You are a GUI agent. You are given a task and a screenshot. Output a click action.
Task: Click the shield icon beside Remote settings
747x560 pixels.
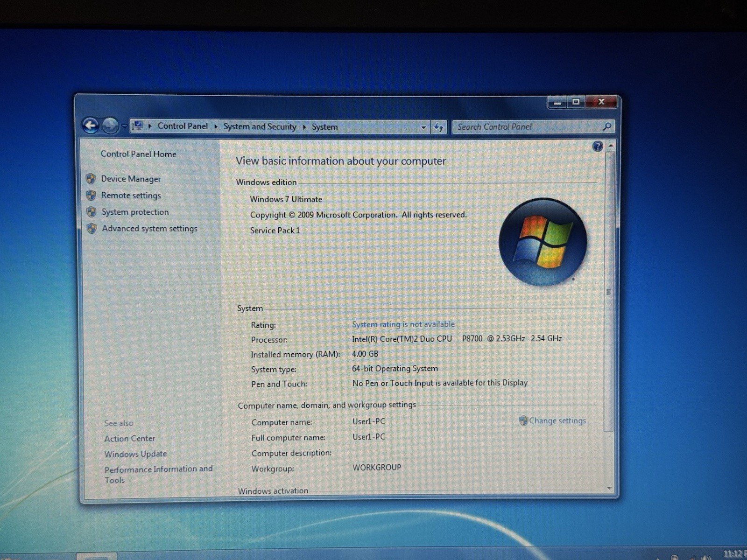tap(92, 195)
